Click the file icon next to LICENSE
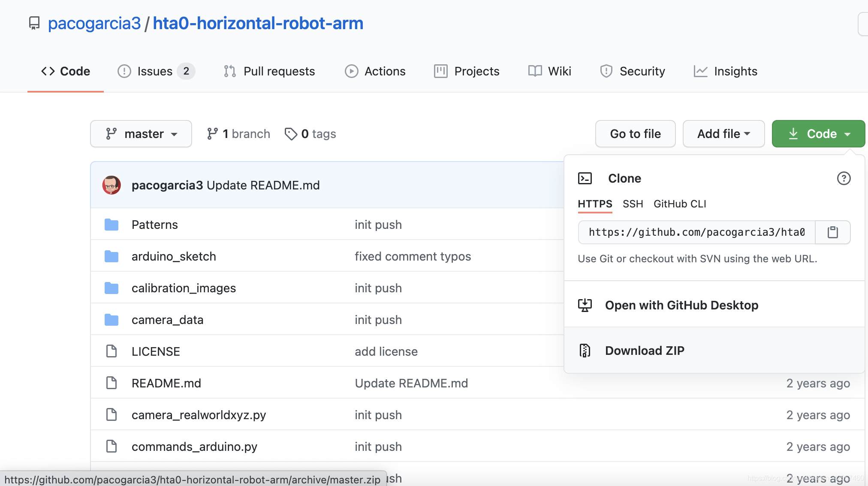 coord(112,351)
